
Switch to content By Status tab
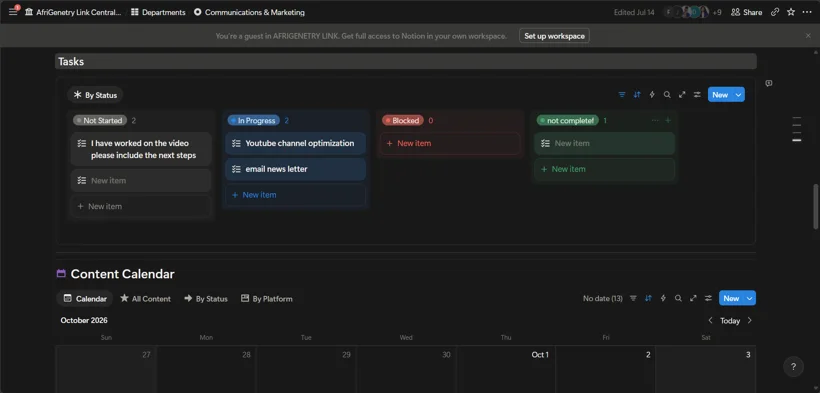(206, 299)
